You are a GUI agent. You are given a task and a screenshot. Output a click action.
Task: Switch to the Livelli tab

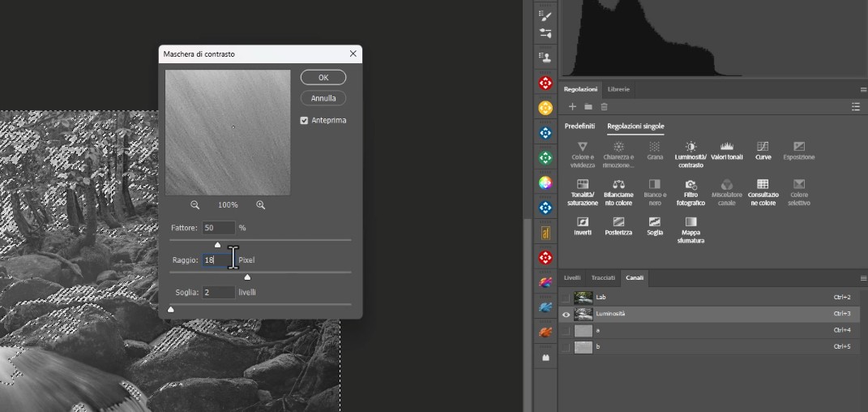572,278
